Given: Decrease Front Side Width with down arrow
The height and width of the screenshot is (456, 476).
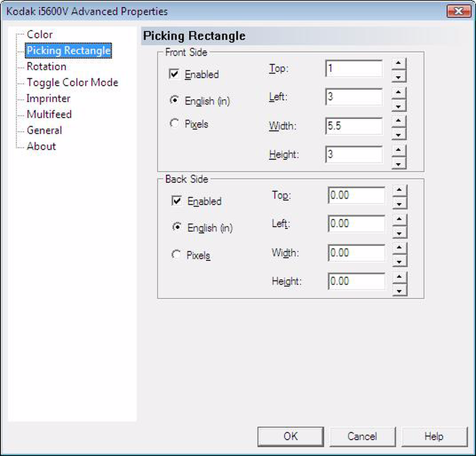Looking at the screenshot, I should click(x=398, y=135).
